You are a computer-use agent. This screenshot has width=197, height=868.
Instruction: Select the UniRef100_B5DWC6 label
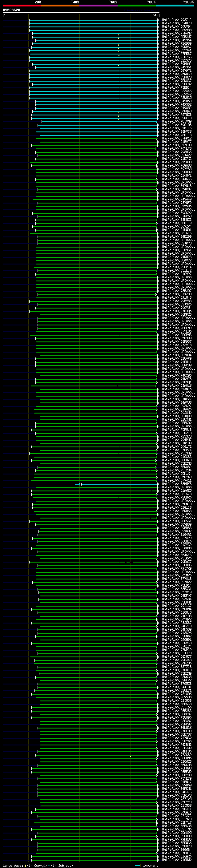(177, 843)
